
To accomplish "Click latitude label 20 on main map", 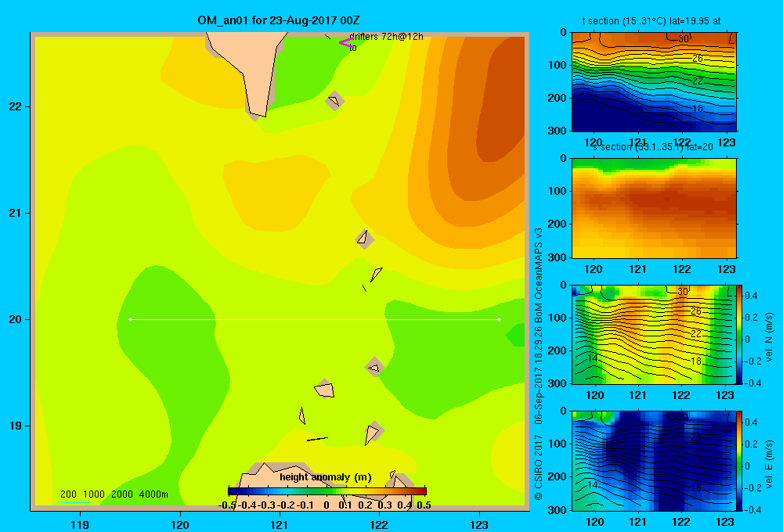I will click(x=16, y=319).
